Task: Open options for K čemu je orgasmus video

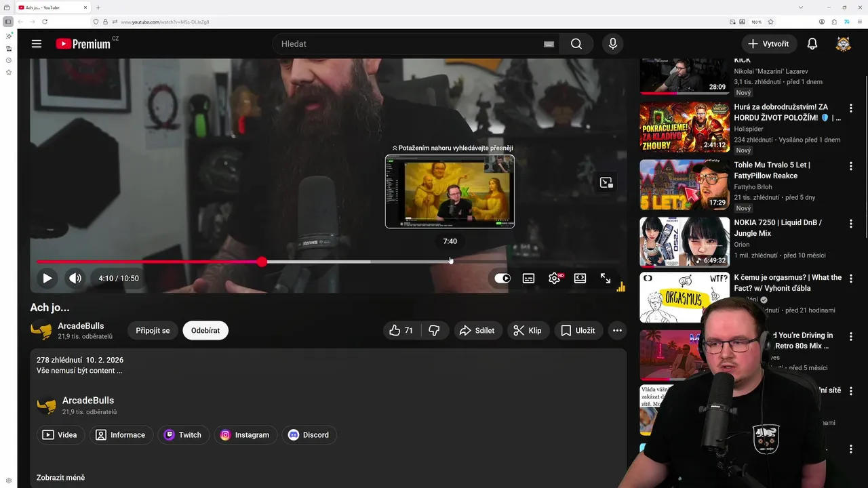Action: (851, 279)
